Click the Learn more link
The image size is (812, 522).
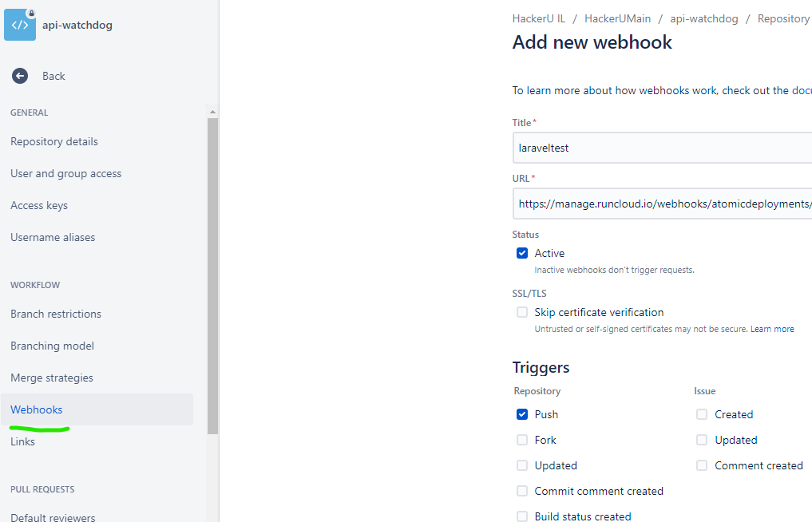tap(772, 329)
